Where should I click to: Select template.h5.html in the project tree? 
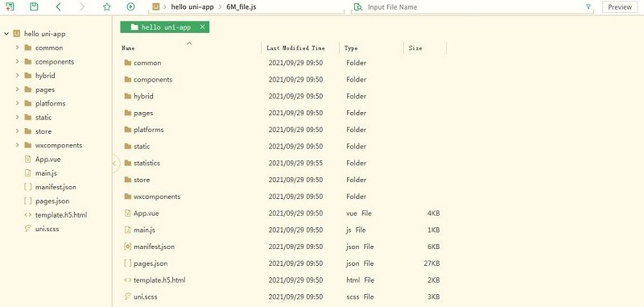click(61, 215)
